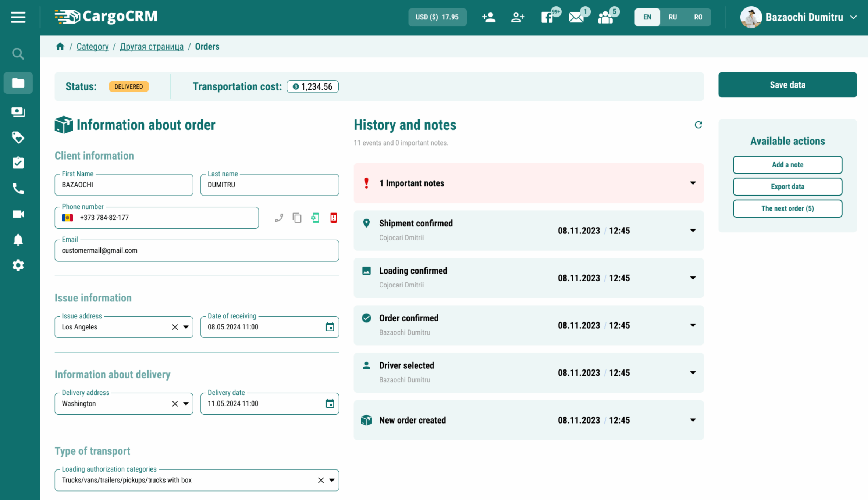Click the Date of receiving field
The width and height of the screenshot is (868, 500).
click(270, 327)
